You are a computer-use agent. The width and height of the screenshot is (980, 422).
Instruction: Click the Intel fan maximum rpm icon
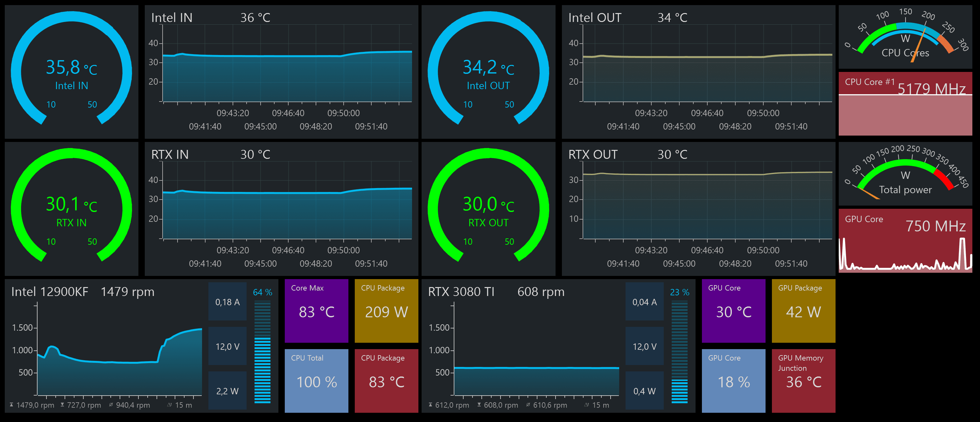(x=11, y=405)
